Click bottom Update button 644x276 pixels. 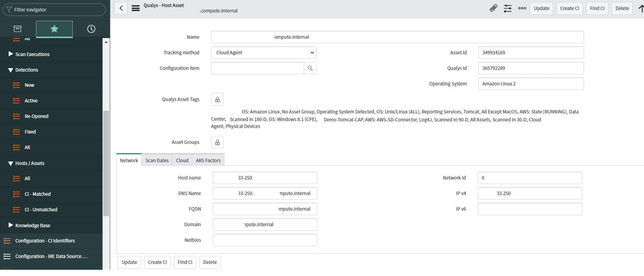point(129,262)
